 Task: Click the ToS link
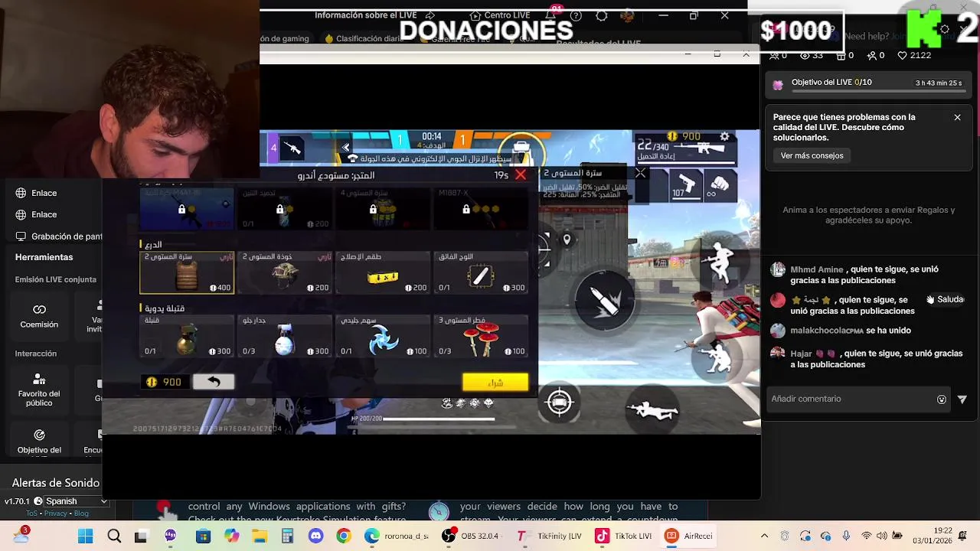[34, 514]
